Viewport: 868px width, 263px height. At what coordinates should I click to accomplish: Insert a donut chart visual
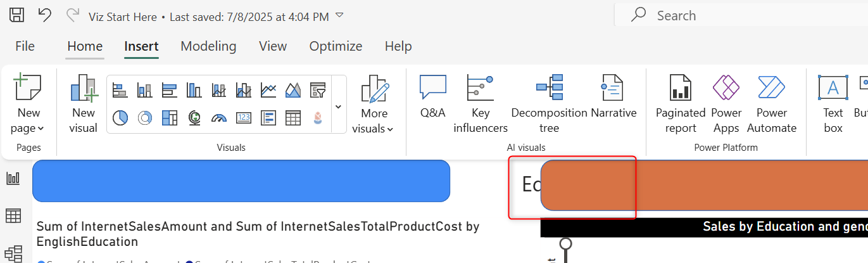pos(145,118)
